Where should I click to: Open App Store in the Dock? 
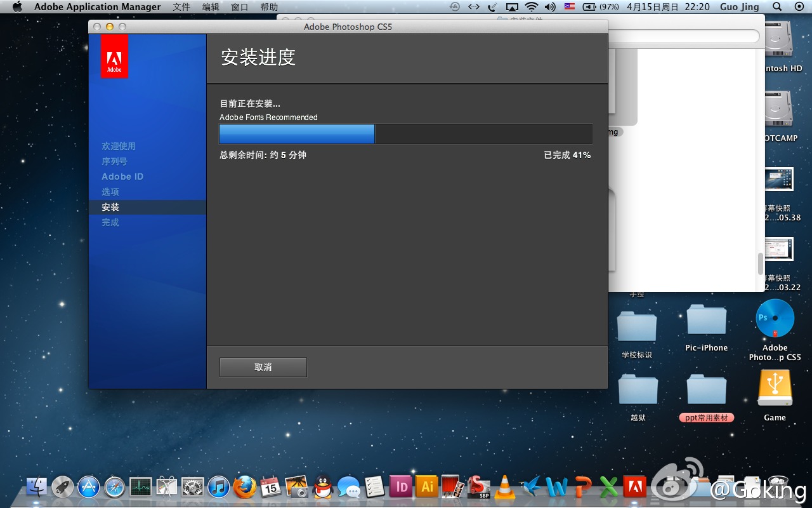(x=89, y=487)
